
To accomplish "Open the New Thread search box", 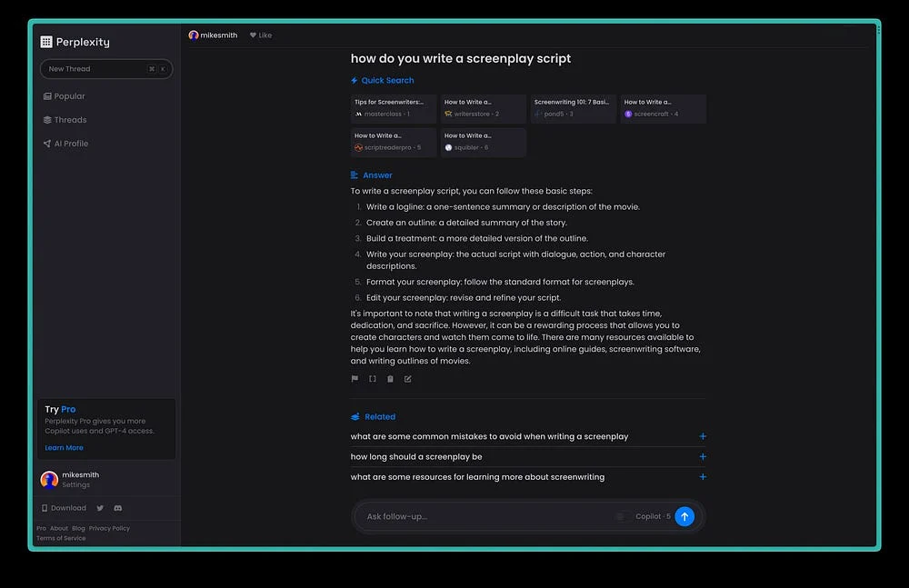I will (106, 69).
